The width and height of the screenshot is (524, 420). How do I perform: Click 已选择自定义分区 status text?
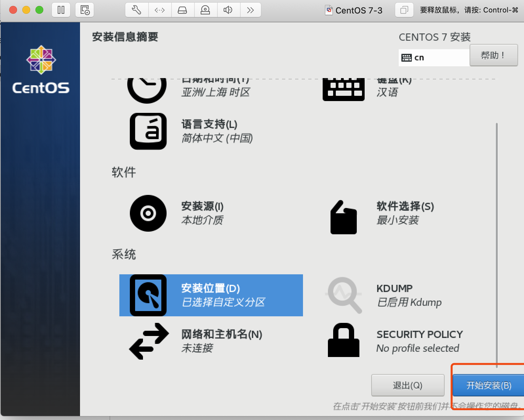tap(223, 302)
